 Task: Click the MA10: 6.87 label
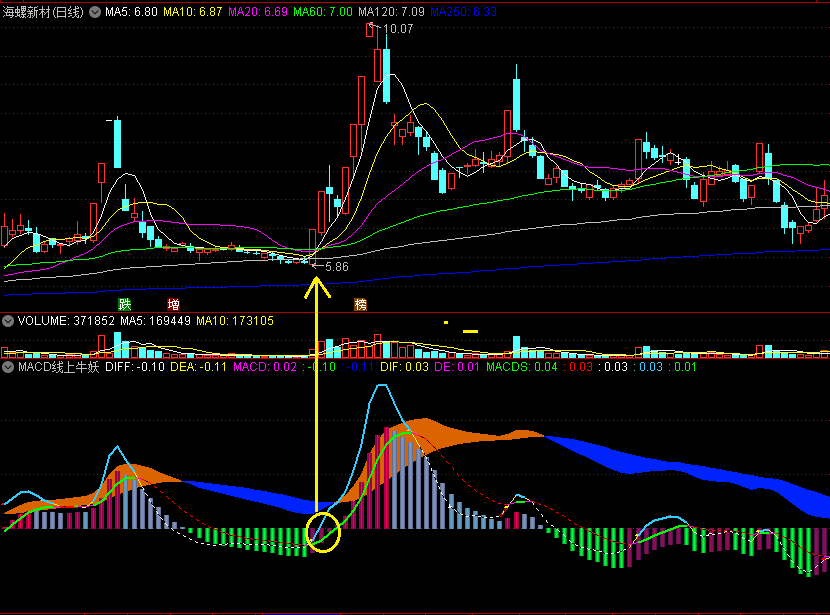193,12
